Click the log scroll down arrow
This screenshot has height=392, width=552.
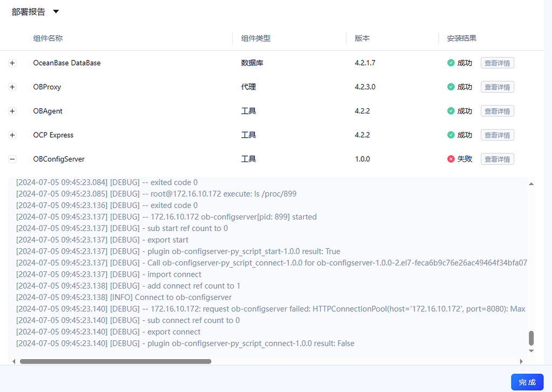click(x=531, y=351)
